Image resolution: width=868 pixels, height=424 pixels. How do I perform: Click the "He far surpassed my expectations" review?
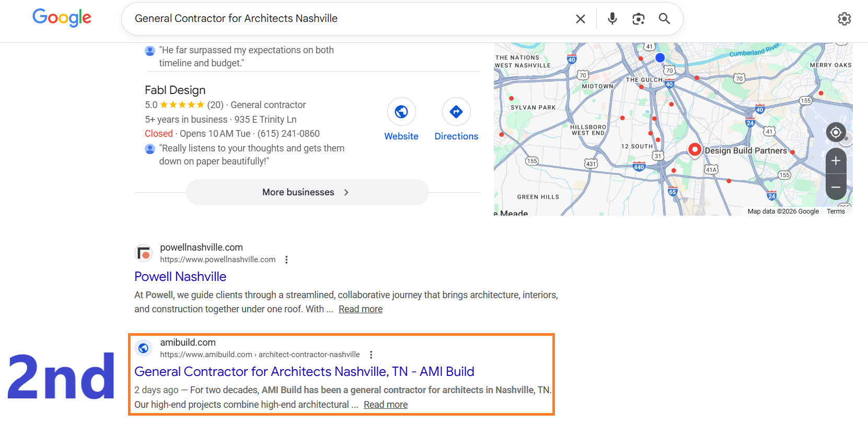coord(247,56)
